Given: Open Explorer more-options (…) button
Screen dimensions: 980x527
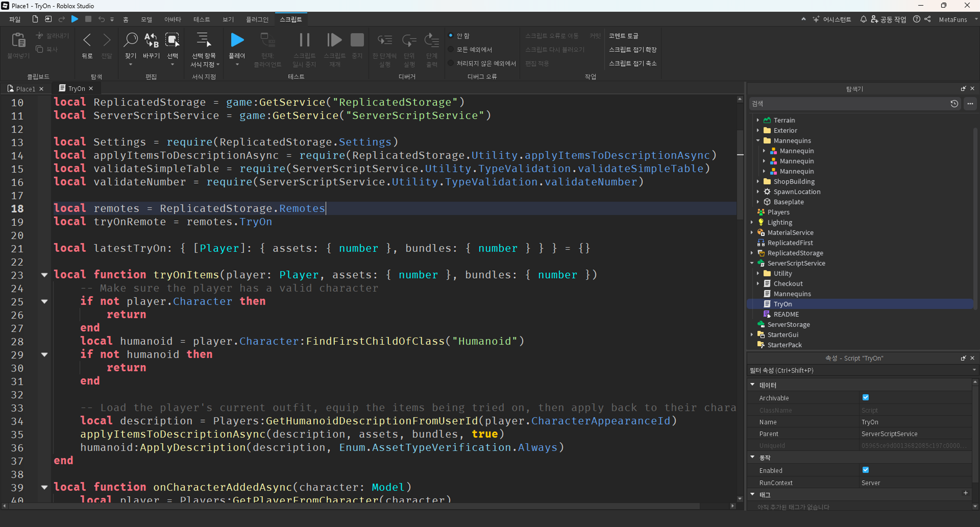Looking at the screenshot, I should click(970, 104).
